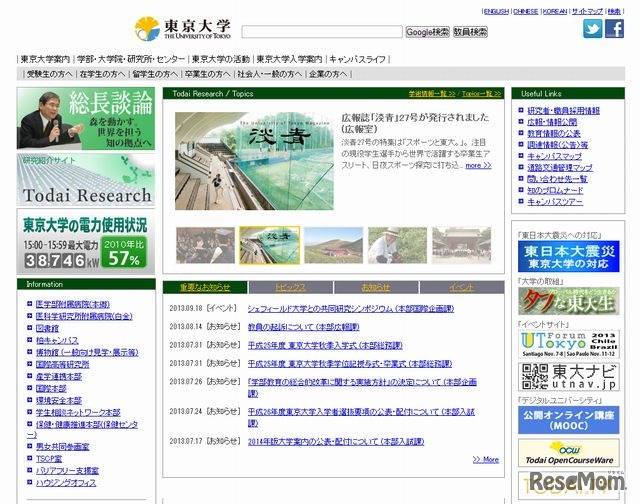The height and width of the screenshot is (504, 640).
Task: Open the Todai OpenCourseWare banner
Action: click(569, 453)
